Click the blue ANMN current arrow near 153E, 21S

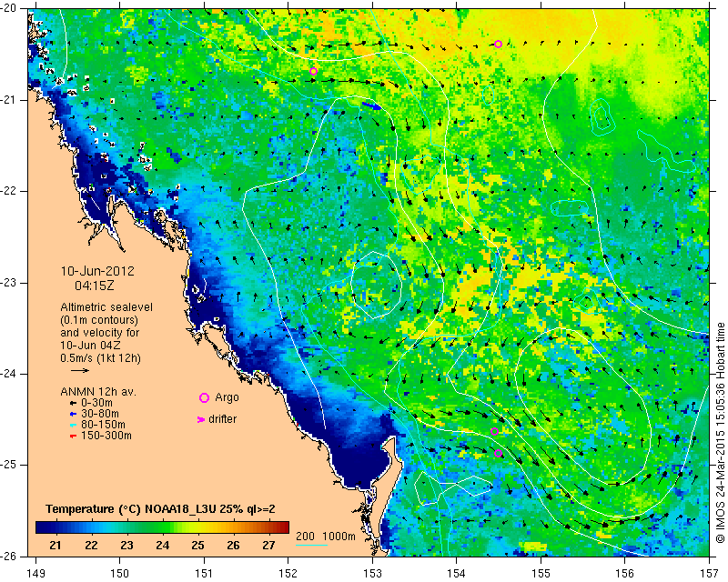pos(371,106)
